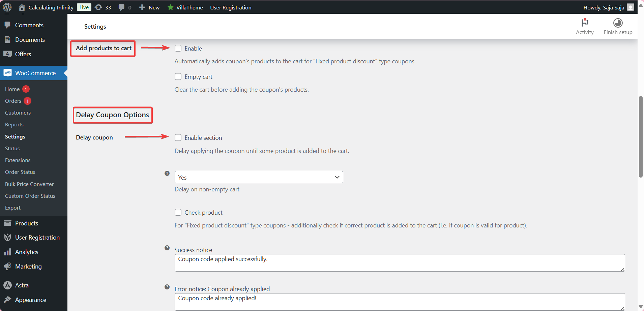644x311 pixels.
Task: Open the Export submenu item
Action: (x=13, y=208)
